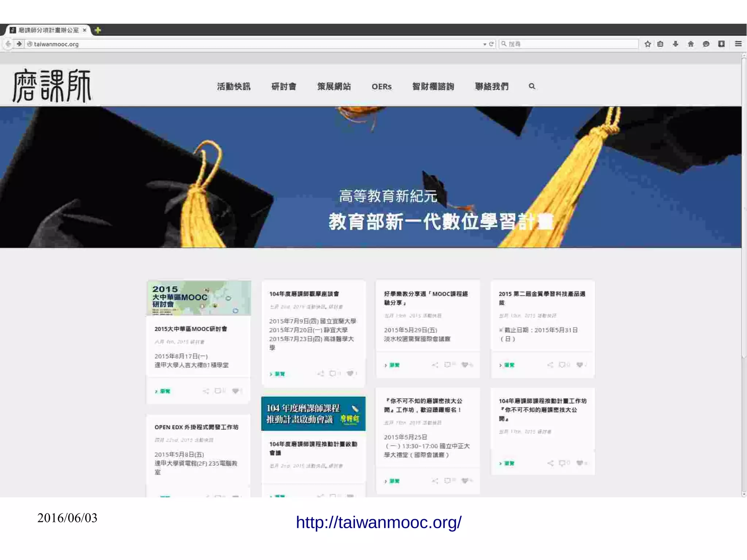This screenshot has width=747, height=560.
Task: Click the bookmark star icon
Action: pyautogui.click(x=647, y=44)
